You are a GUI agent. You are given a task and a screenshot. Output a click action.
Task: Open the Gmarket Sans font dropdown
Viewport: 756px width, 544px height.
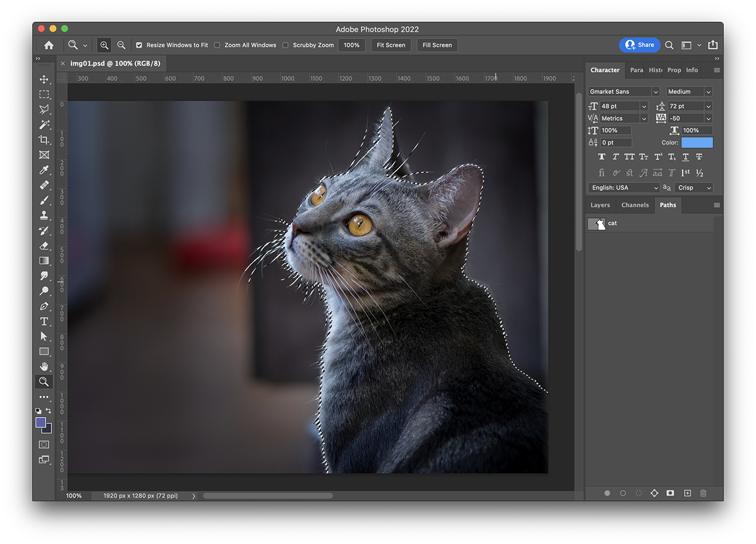[623, 92]
